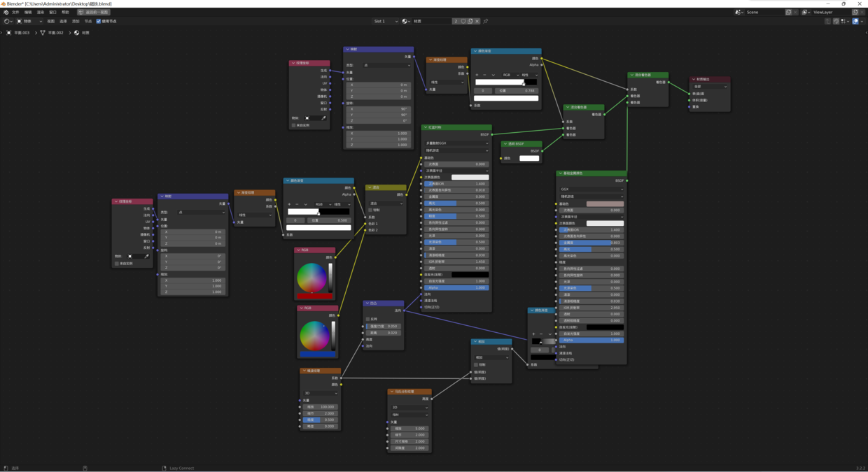The width and height of the screenshot is (868, 472).
Task: Collapse the top color ramp node
Action: tap(475, 51)
